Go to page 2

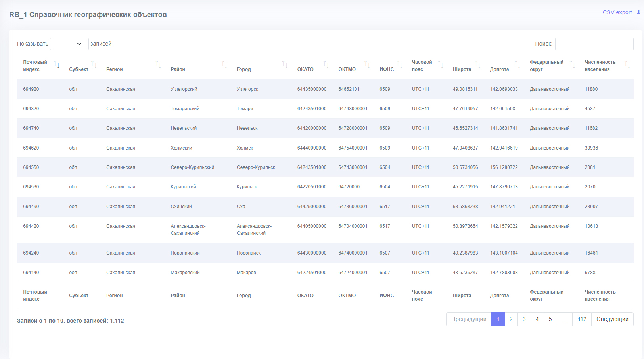(511, 319)
